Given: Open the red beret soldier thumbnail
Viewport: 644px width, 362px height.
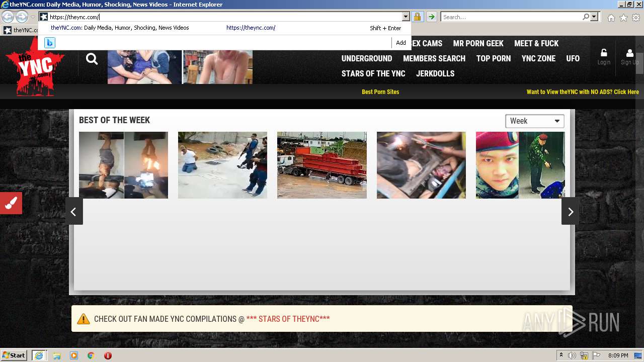Looking at the screenshot, I should tap(520, 165).
